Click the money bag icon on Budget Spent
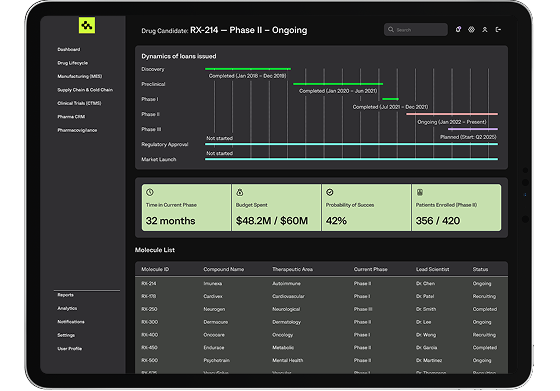 (x=240, y=192)
